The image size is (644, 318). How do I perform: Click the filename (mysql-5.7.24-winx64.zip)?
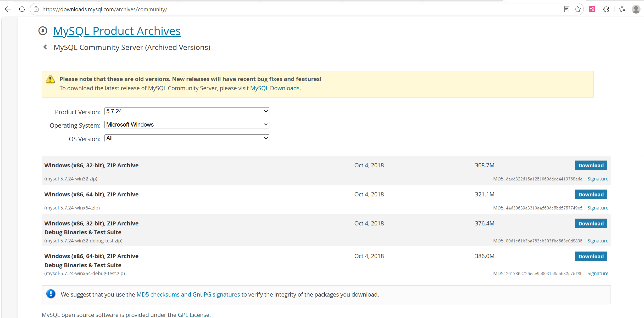point(72,208)
